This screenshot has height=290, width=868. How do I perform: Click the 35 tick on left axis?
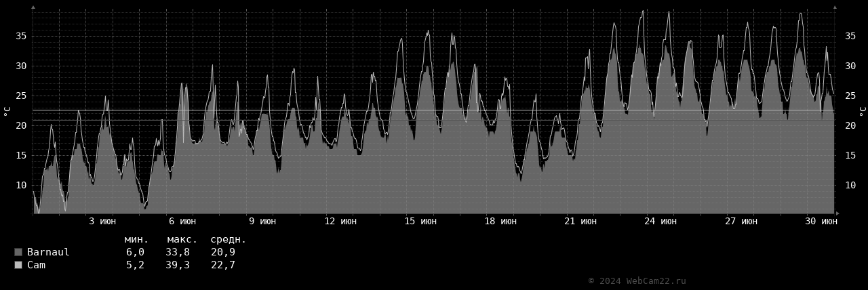[x=21, y=36]
